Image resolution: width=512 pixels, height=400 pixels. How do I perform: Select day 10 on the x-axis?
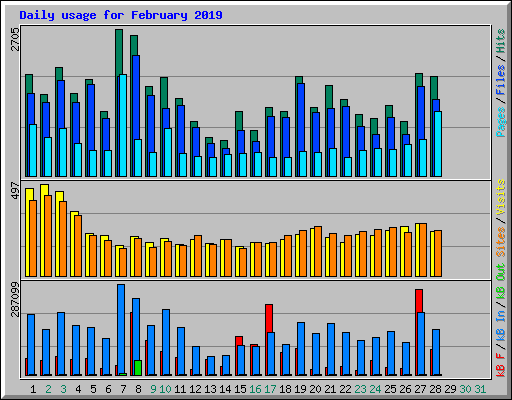pos(165,389)
